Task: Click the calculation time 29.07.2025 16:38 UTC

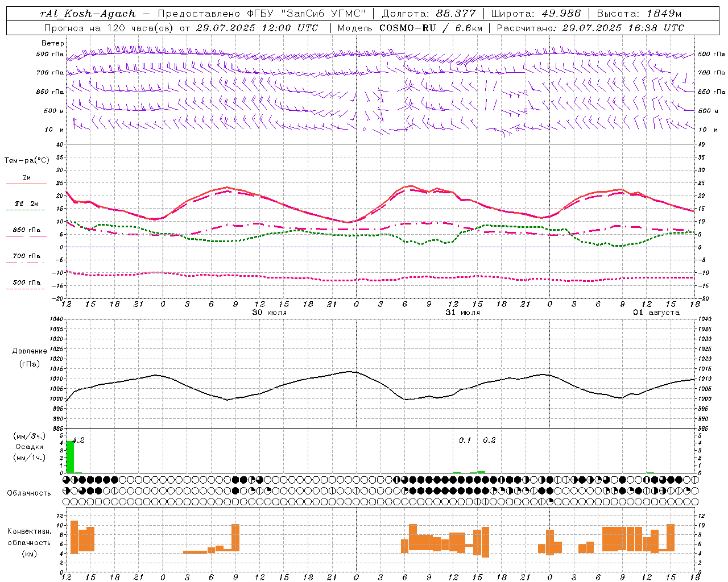Action: point(623,28)
